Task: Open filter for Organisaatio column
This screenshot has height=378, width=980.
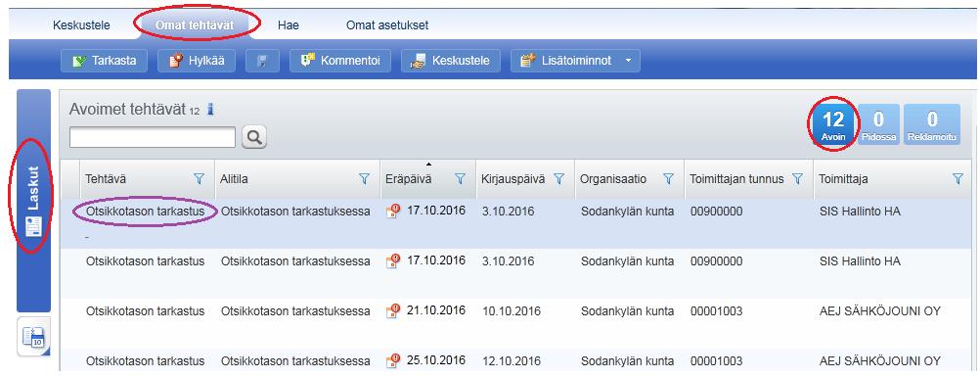Action: tap(668, 179)
